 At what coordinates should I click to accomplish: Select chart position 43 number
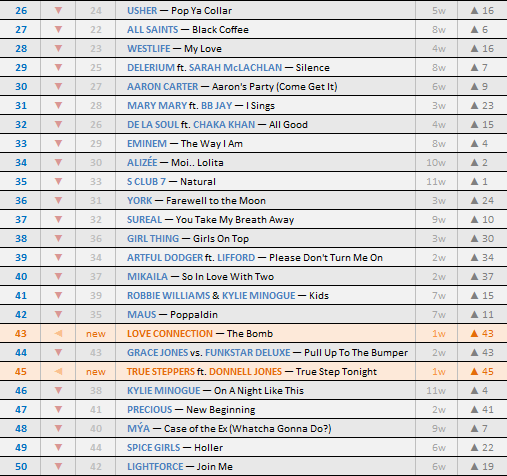pyautogui.click(x=21, y=334)
